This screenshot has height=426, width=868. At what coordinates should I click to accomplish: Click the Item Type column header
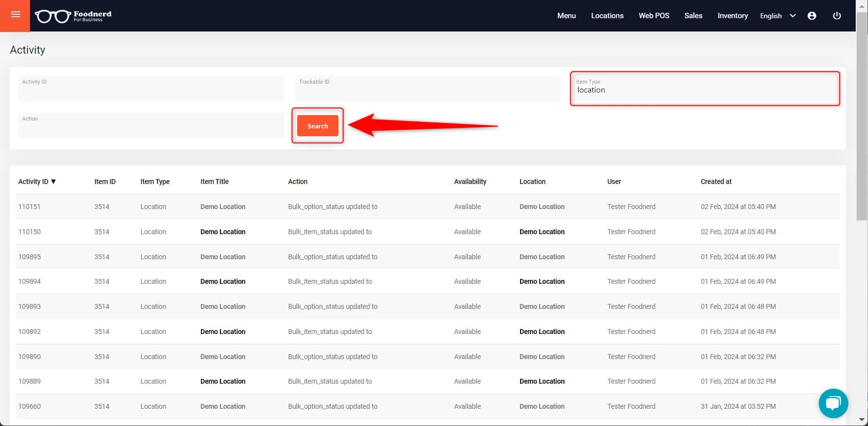click(155, 182)
